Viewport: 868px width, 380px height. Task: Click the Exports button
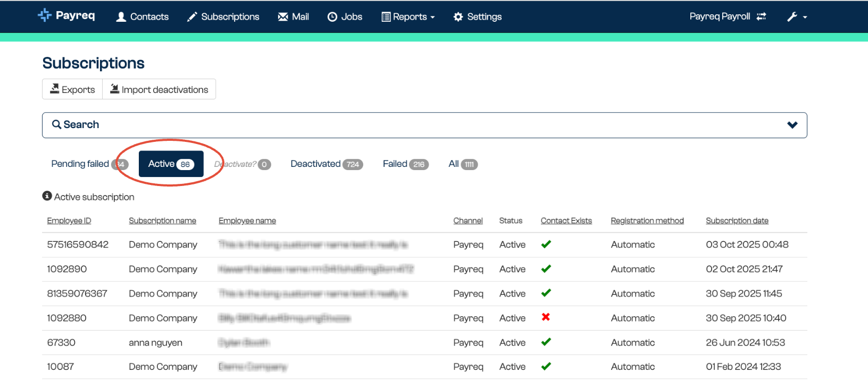(72, 89)
